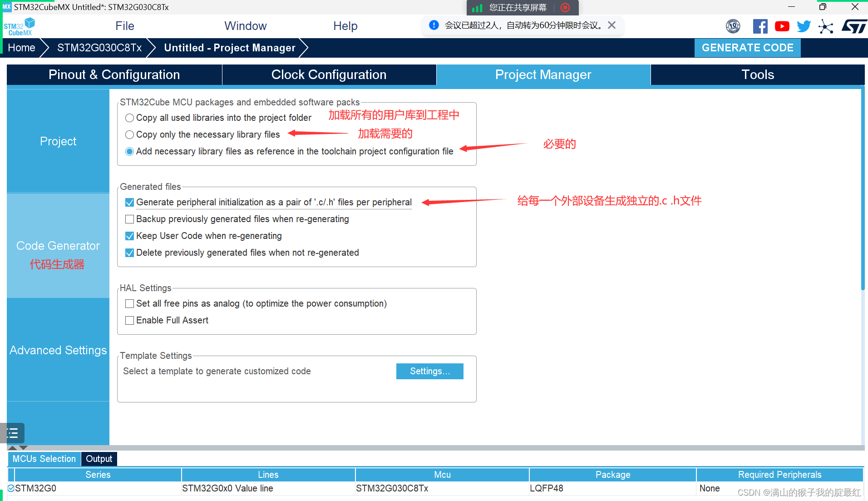The image size is (868, 501).
Task: Switch to Pinout & Configuration tab
Action: pyautogui.click(x=114, y=75)
